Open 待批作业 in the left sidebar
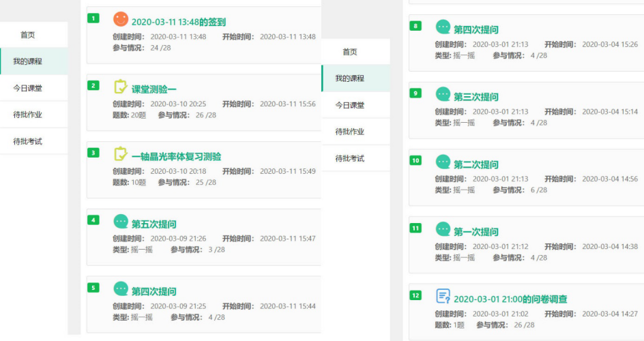Image resolution: width=644 pixels, height=341 pixels. (x=33, y=115)
